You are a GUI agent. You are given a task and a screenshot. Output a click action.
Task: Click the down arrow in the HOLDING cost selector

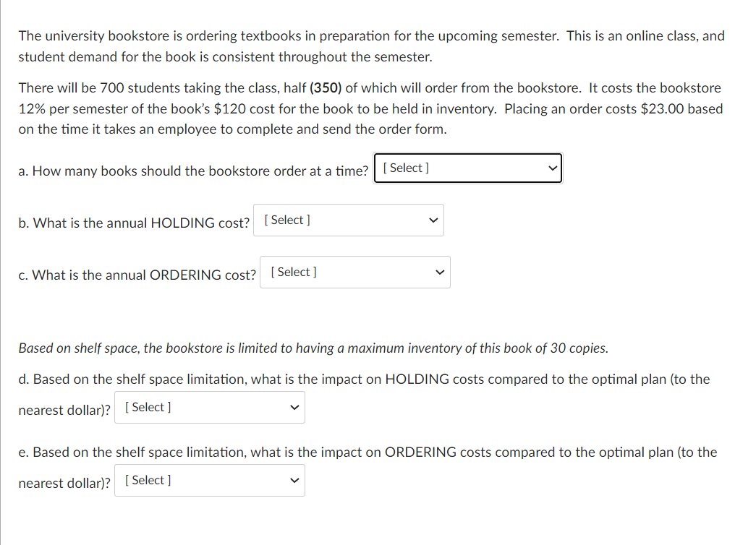click(433, 220)
